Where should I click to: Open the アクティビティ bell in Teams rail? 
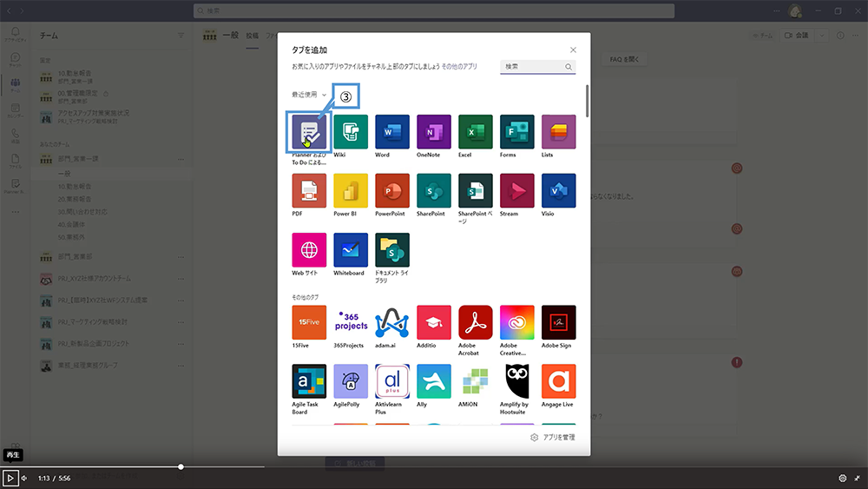pos(15,35)
